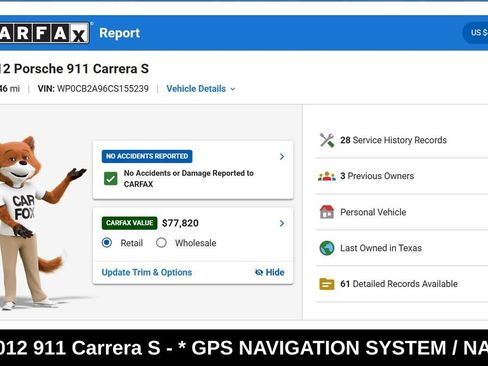Click the $77,820 value amount
Screen dimensions: 488x366
click(x=180, y=223)
